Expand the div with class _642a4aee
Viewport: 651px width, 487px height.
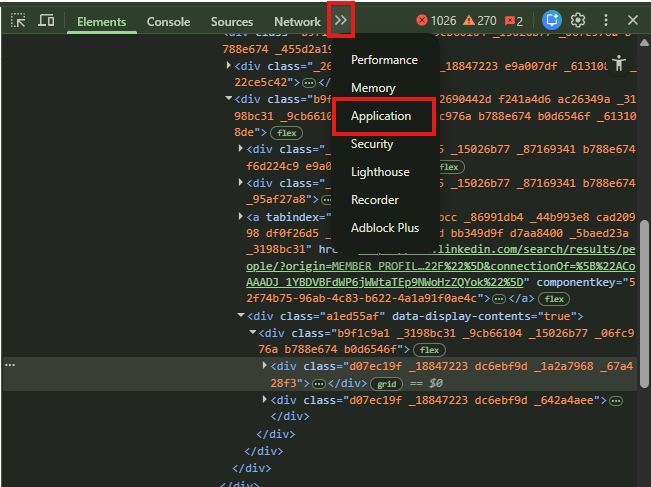click(x=264, y=399)
